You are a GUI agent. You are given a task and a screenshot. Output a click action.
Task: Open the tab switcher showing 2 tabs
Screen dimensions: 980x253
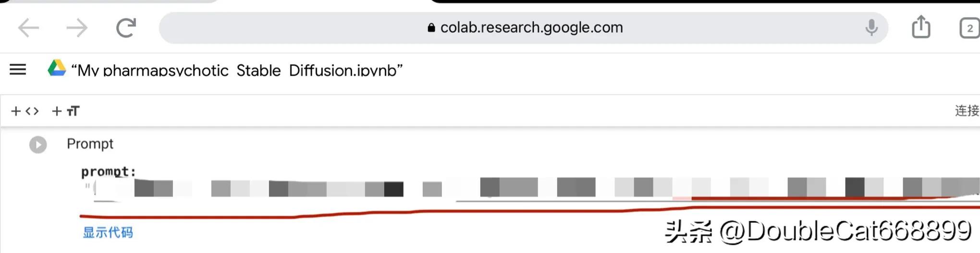point(969,28)
